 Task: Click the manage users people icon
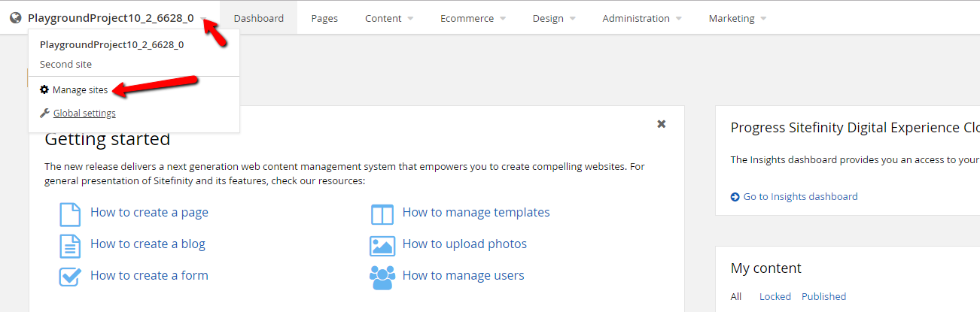click(382, 277)
